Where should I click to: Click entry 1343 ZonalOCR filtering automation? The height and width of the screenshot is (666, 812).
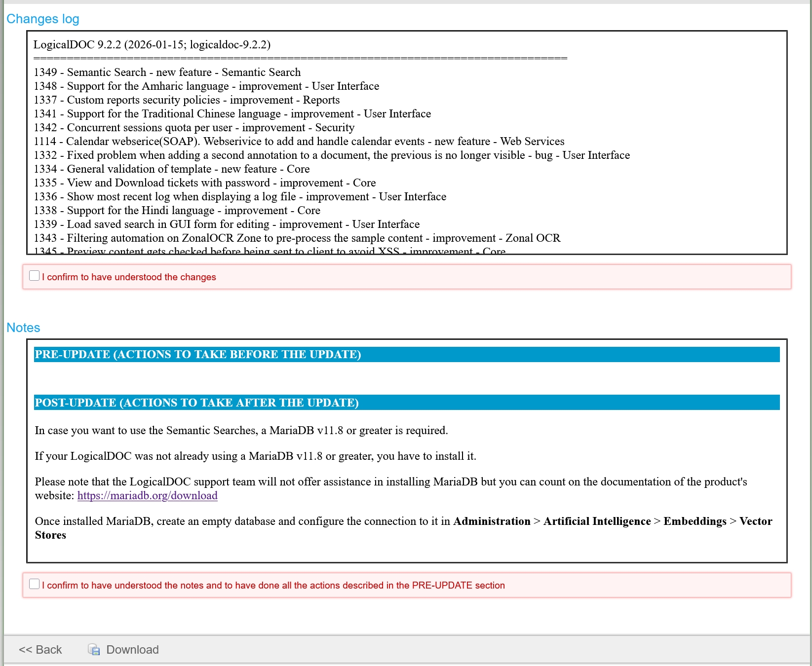(x=297, y=238)
